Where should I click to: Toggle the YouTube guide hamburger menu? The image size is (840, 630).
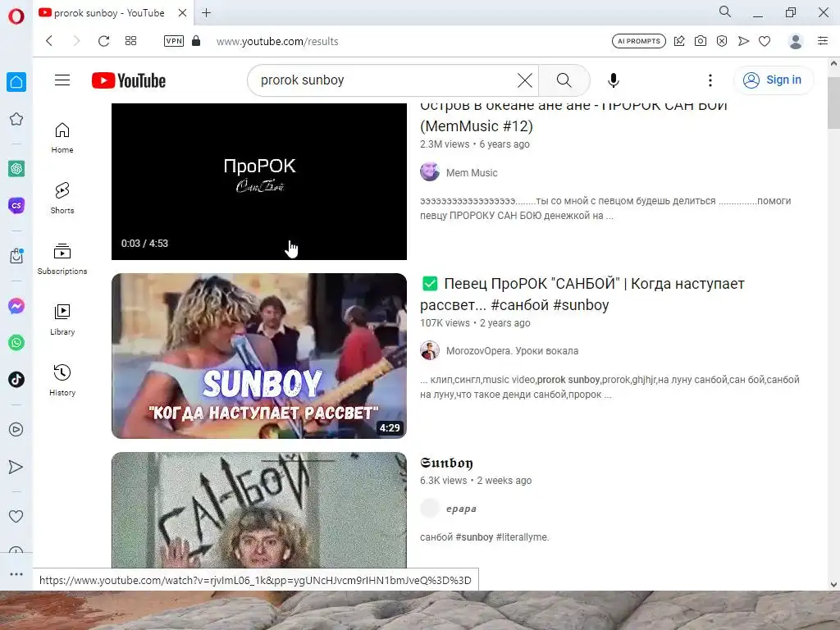(62, 80)
